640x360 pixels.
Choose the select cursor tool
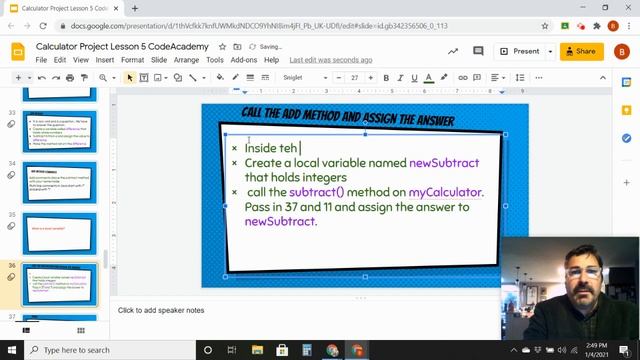point(130,78)
